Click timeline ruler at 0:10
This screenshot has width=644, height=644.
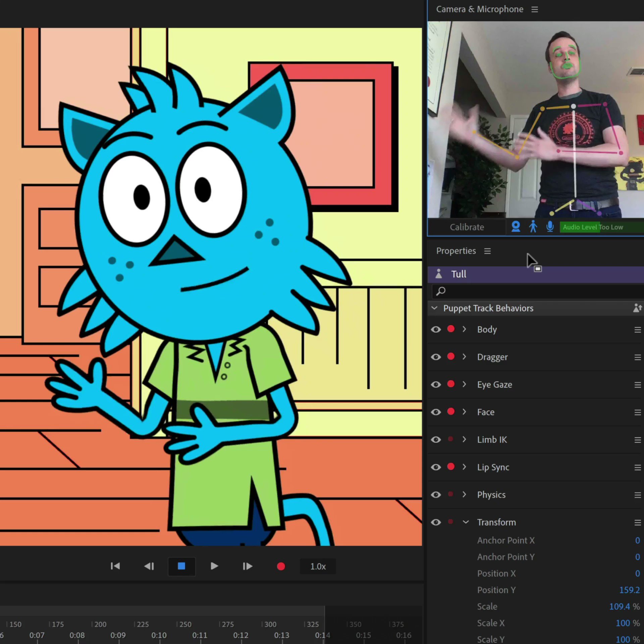(x=159, y=635)
